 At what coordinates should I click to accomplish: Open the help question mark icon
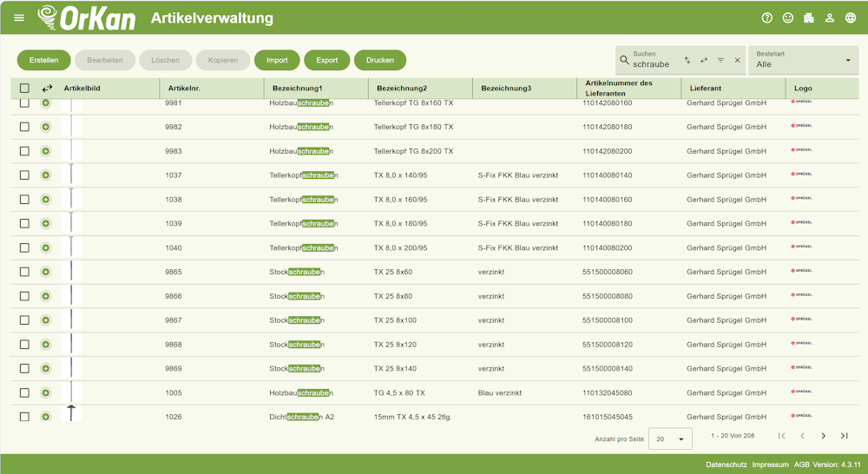(x=766, y=17)
